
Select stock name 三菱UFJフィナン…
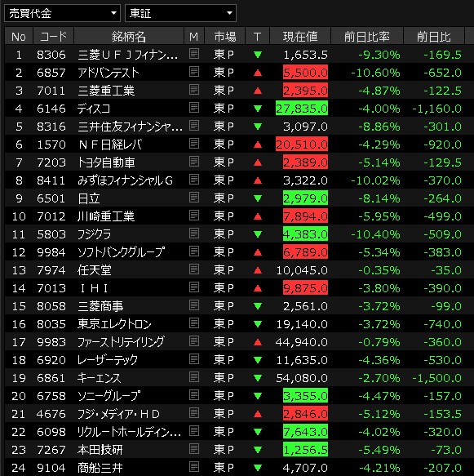click(127, 55)
